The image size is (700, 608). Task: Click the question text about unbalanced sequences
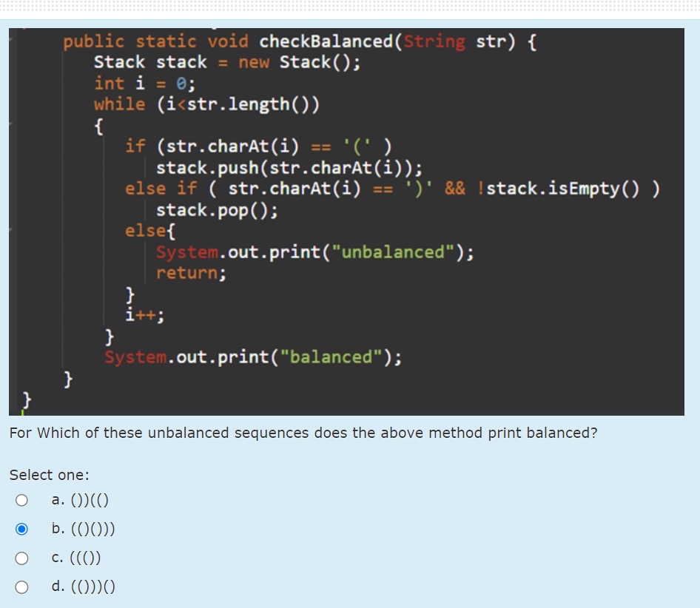303,433
